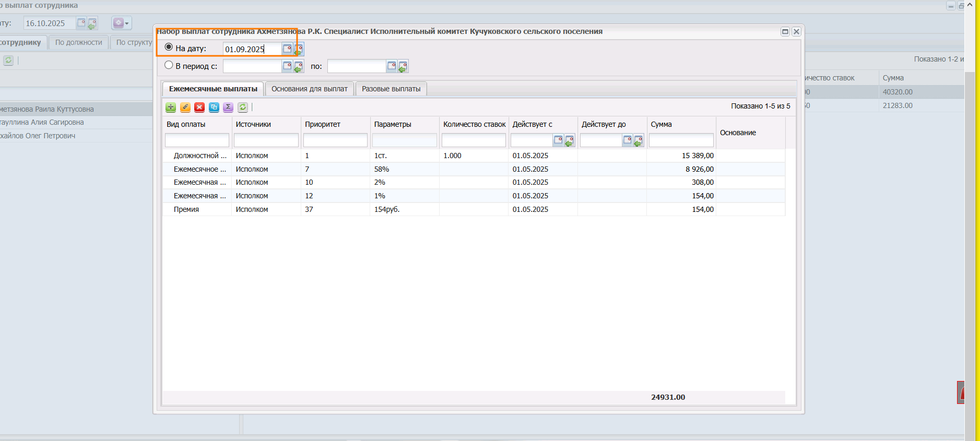Click the purple sigma sum icon

pos(228,108)
